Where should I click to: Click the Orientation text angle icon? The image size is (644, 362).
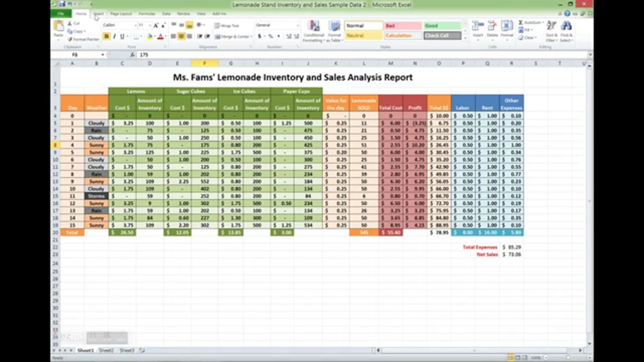[x=199, y=25]
